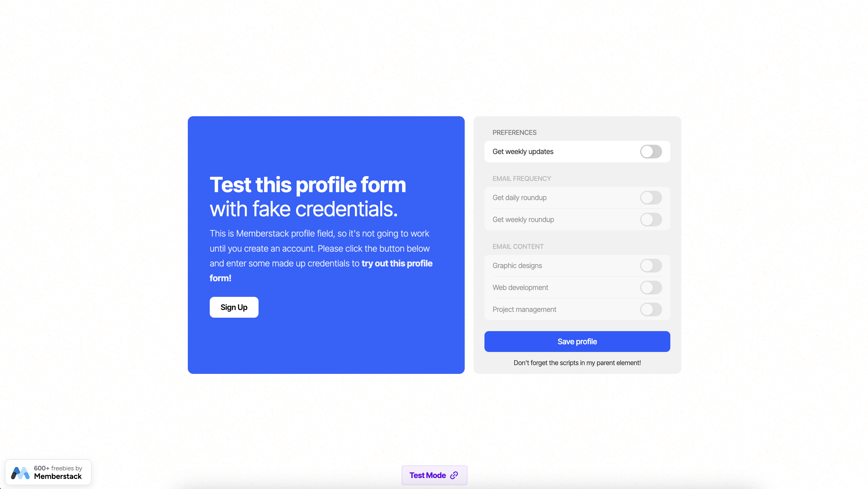Click the Test Mode badge label
The height and width of the screenshot is (489, 868).
427,475
